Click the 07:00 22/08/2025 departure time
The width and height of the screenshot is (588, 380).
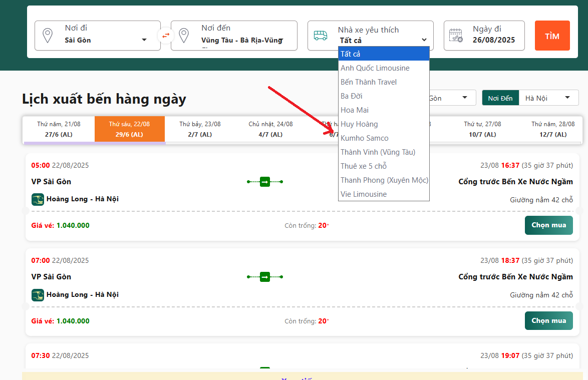pos(60,260)
